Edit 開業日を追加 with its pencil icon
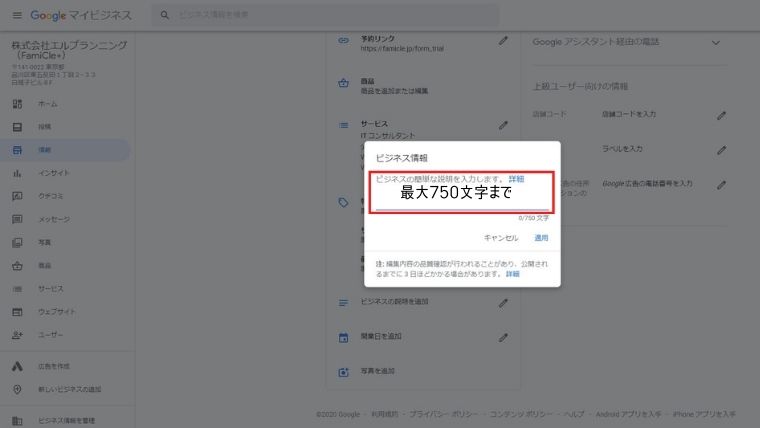This screenshot has height=428, width=760. 503,338
